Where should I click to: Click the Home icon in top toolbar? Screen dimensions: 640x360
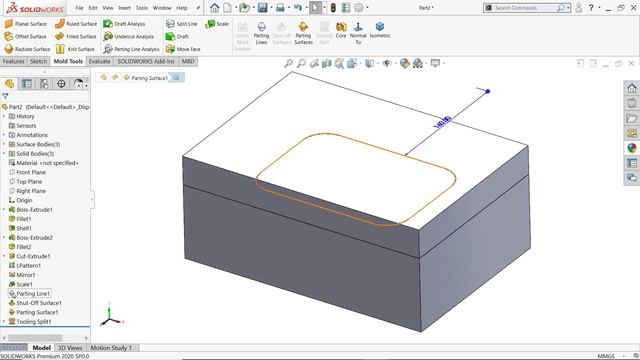(214, 7)
